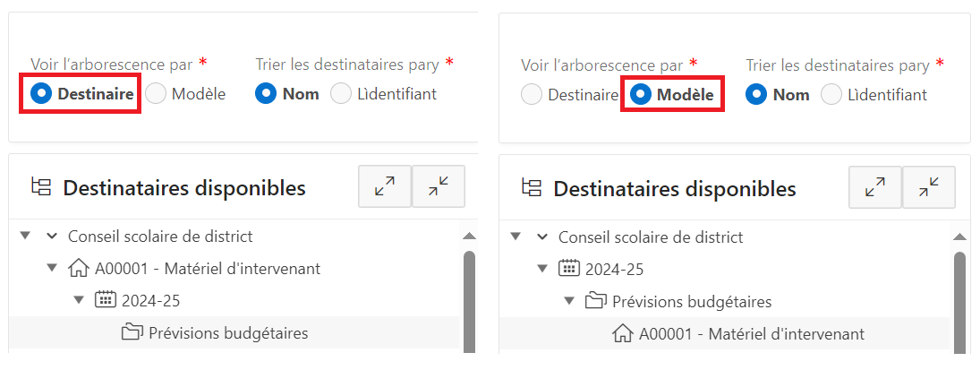Click collapse-all arrows button in right panel
Image resolution: width=980 pixels, height=370 pixels.
(x=929, y=186)
